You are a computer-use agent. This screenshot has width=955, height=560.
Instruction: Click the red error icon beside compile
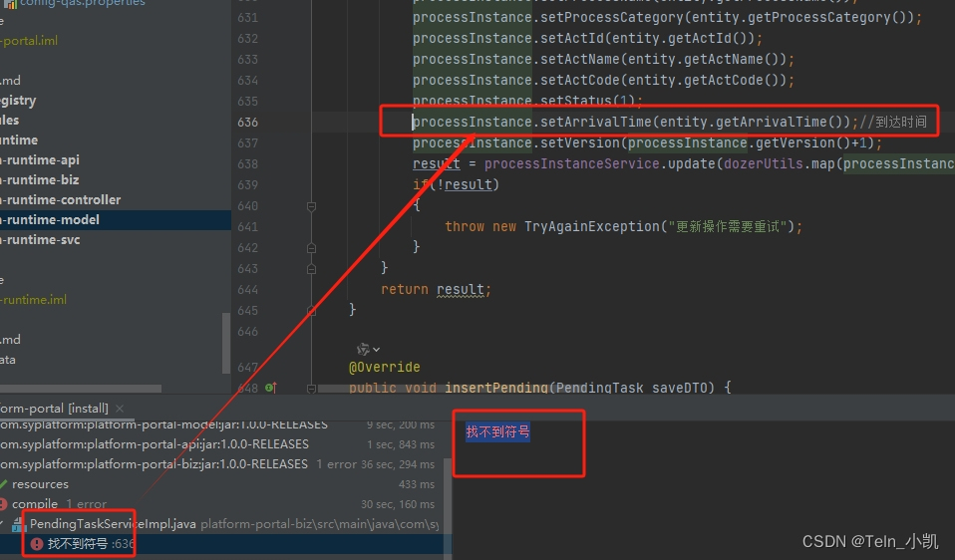3,504
